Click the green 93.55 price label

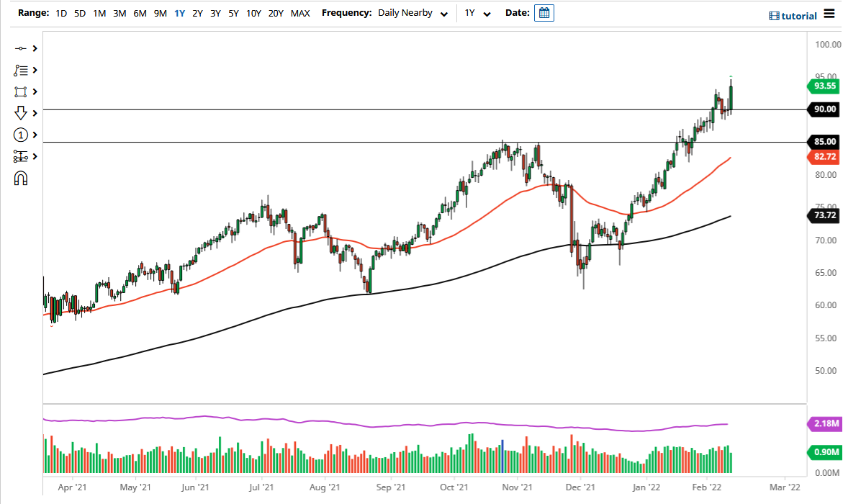pyautogui.click(x=822, y=86)
